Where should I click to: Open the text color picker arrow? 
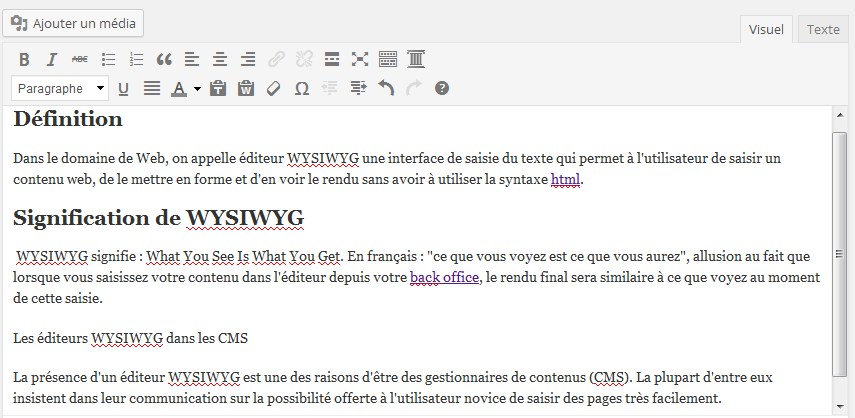[x=197, y=88]
